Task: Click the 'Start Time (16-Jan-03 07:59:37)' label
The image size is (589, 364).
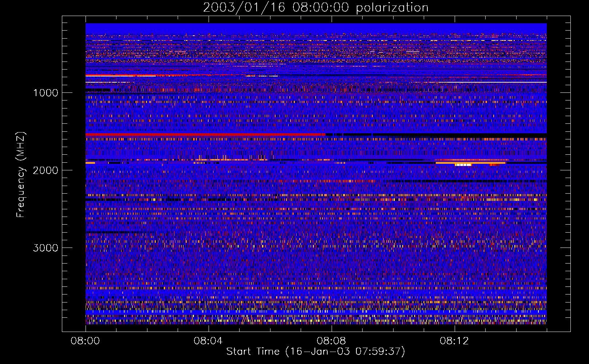Action: coord(316,352)
